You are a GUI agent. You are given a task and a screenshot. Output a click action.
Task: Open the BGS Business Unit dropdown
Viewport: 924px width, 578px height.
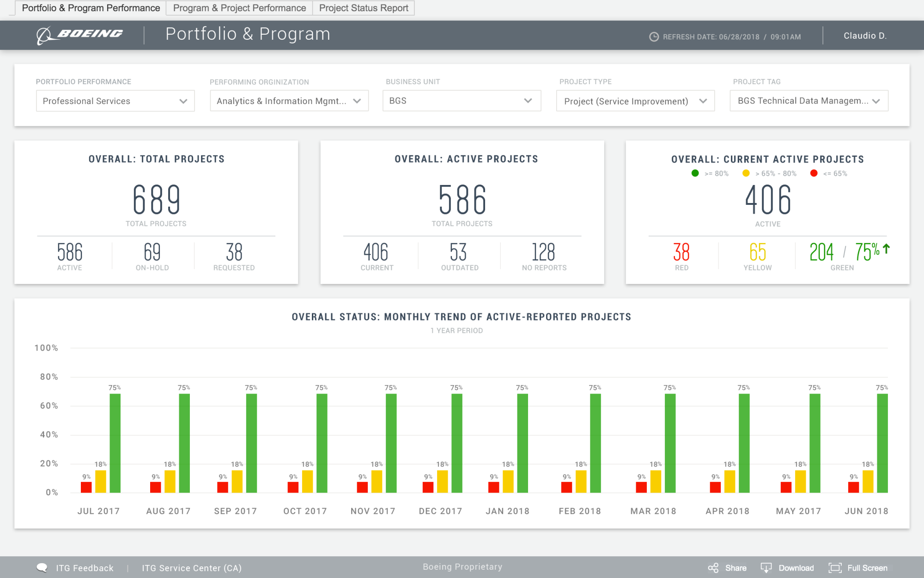click(462, 101)
